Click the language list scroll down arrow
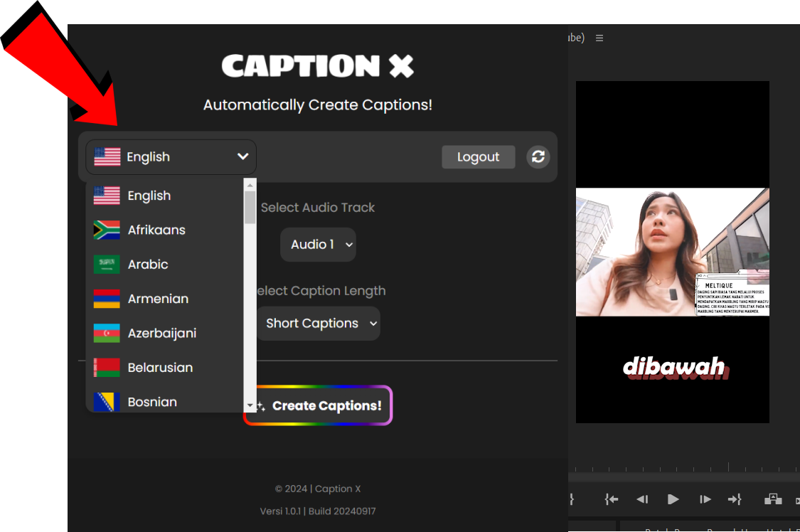800x532 pixels. coord(250,405)
